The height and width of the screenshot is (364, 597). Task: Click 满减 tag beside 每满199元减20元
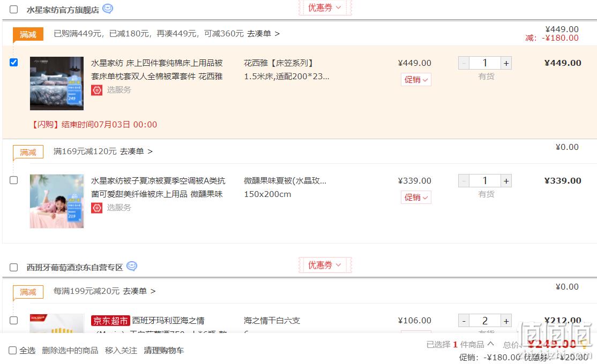tap(28, 292)
